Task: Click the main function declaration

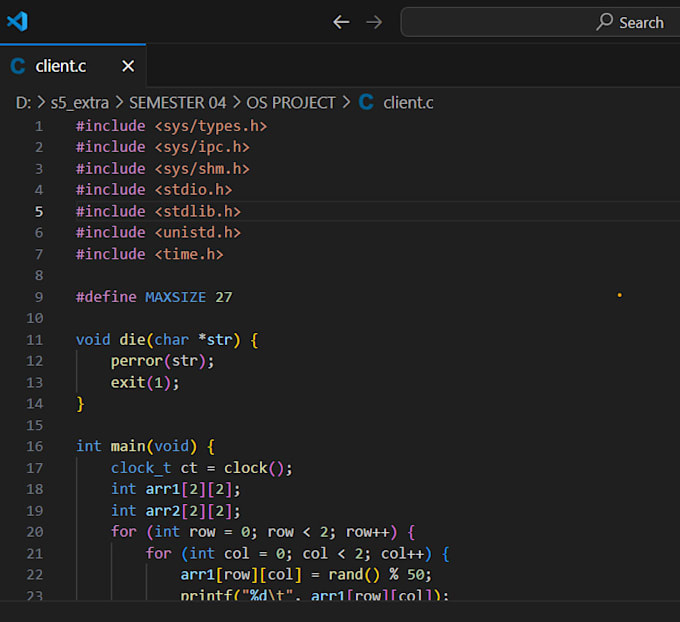Action: (x=128, y=446)
